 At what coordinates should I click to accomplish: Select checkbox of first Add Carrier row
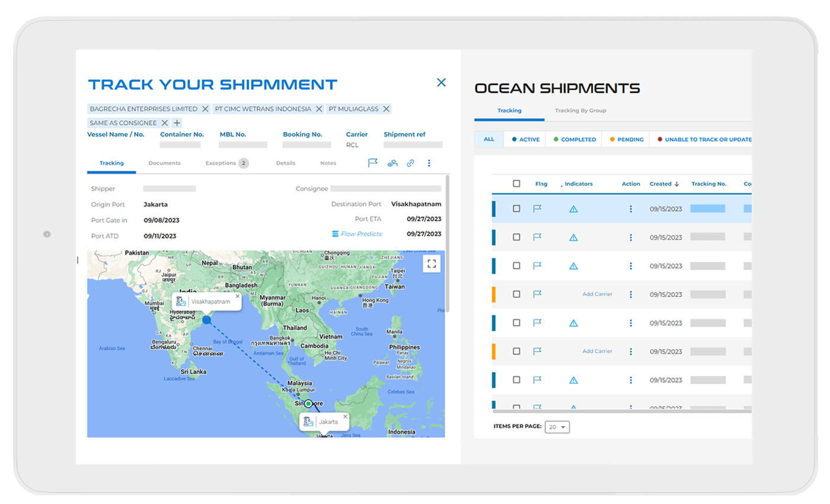[516, 294]
